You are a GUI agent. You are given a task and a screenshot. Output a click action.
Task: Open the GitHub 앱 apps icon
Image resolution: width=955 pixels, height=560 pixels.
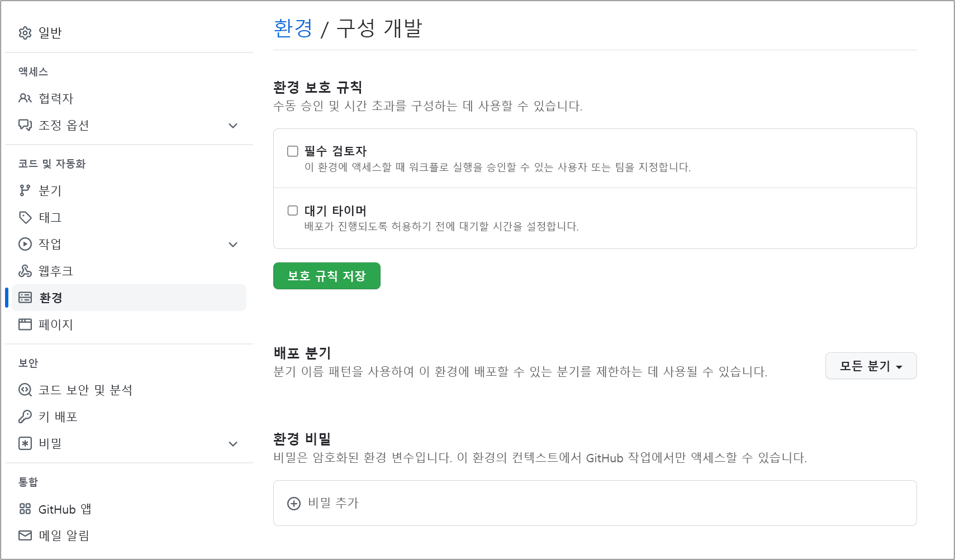point(25,509)
